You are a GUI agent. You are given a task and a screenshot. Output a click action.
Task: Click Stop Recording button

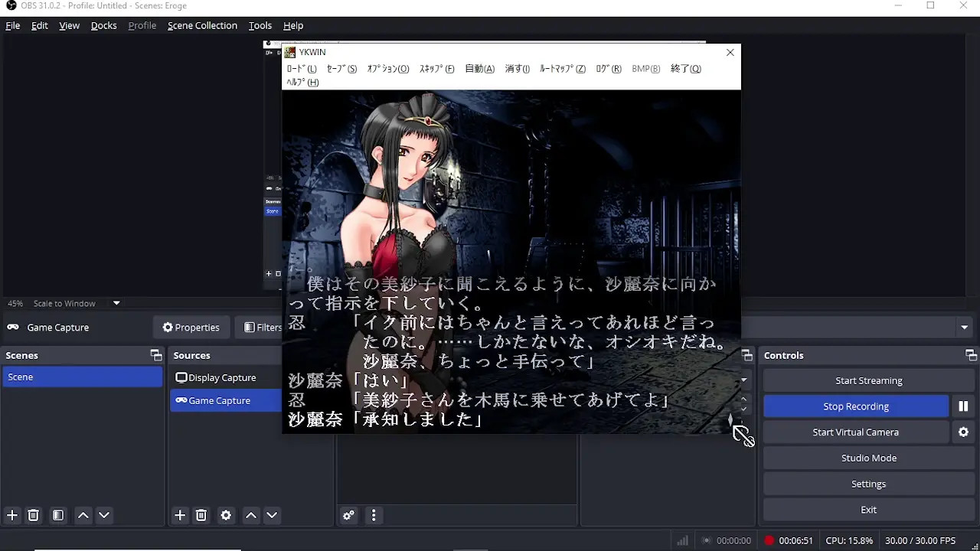[x=855, y=406]
